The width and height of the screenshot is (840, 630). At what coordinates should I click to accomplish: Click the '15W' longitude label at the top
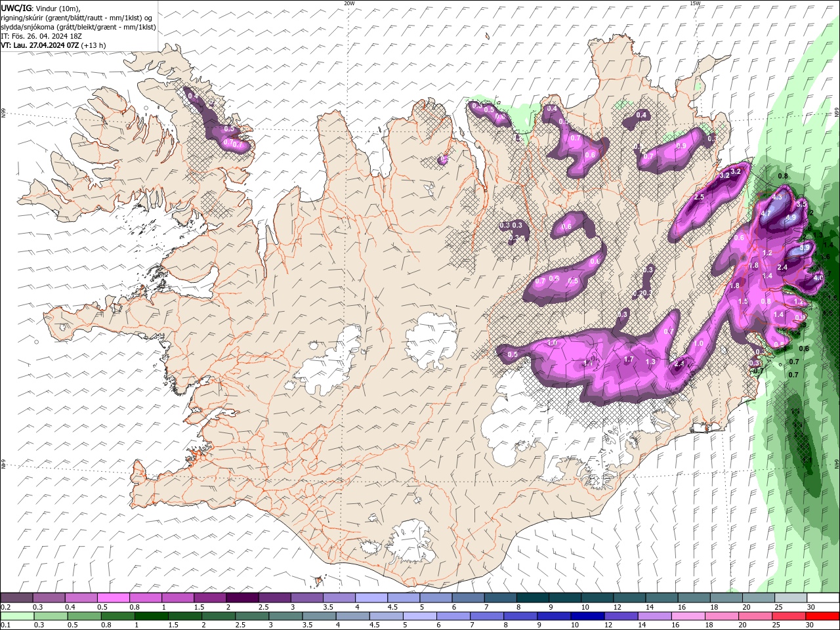point(695,3)
